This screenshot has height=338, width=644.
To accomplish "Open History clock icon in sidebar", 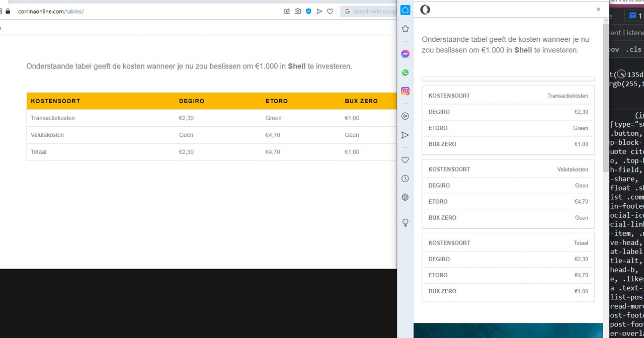I will coord(405,179).
